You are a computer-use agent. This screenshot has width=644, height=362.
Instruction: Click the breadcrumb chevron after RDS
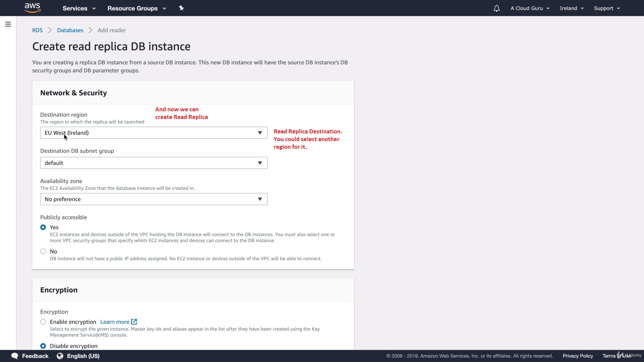point(50,30)
